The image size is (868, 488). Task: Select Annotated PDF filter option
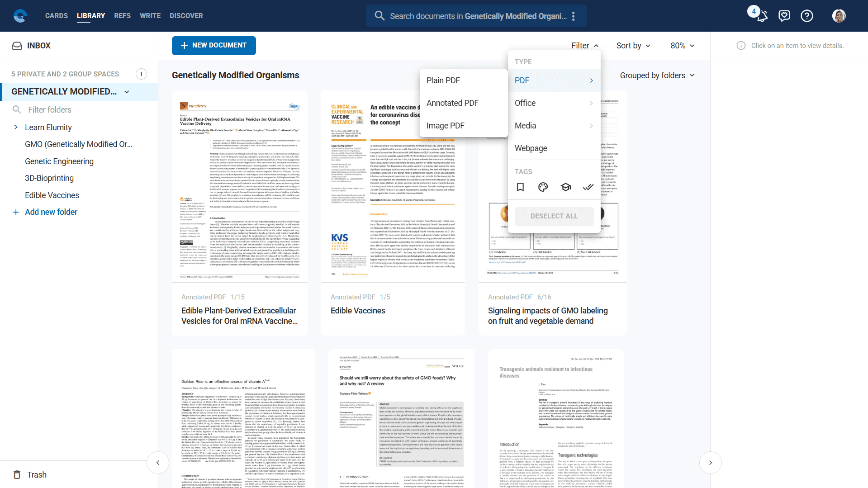pos(452,103)
